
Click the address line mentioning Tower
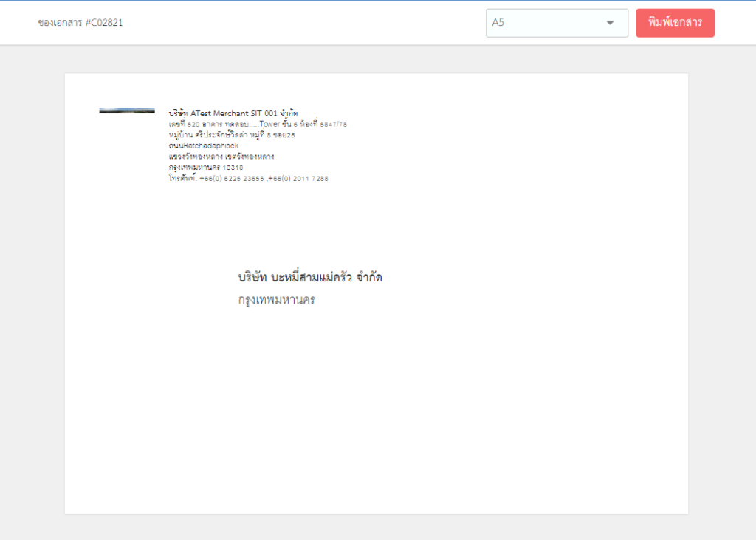pyautogui.click(x=258, y=124)
